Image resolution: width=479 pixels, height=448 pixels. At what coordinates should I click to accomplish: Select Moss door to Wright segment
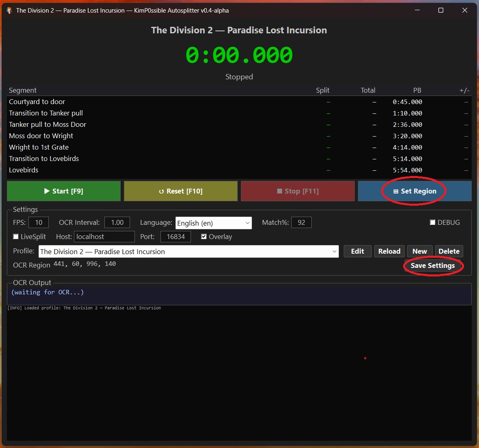click(x=239, y=136)
